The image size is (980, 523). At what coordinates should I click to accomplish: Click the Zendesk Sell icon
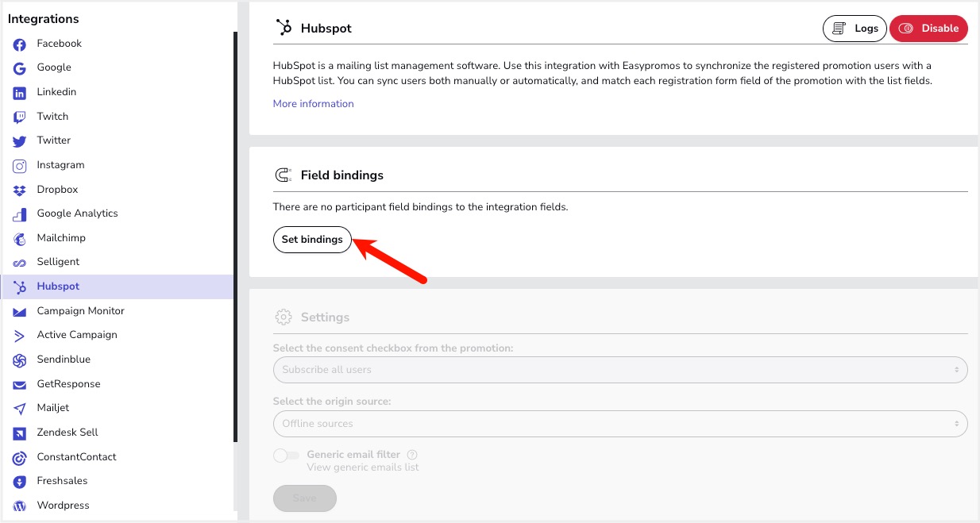tap(20, 433)
